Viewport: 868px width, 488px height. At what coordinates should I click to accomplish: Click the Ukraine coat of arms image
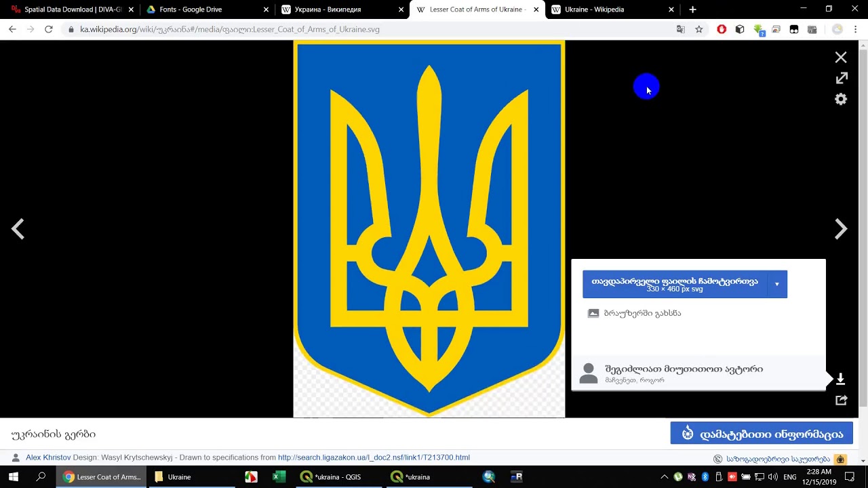tap(429, 228)
